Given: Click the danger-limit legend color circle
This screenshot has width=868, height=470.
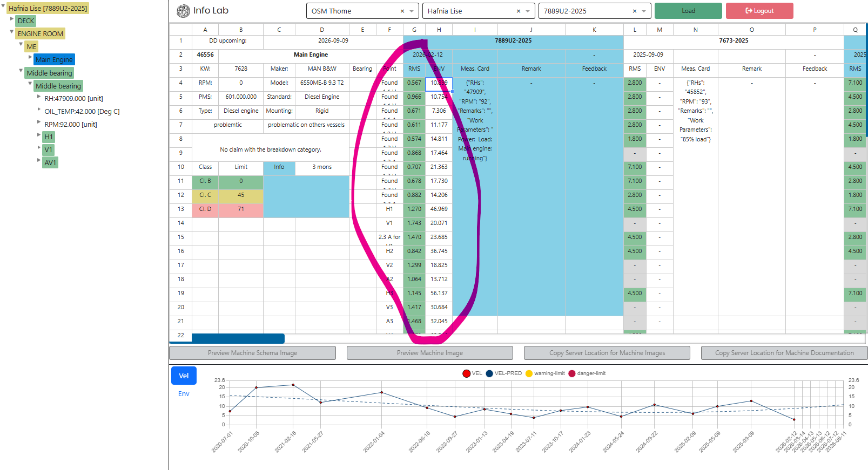Looking at the screenshot, I should pyautogui.click(x=572, y=373).
